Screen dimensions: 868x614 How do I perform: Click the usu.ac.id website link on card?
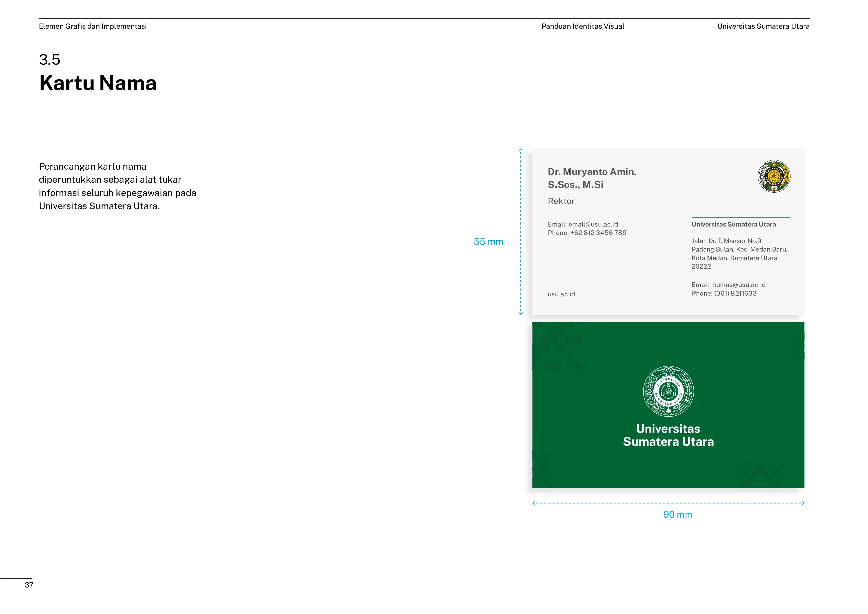(561, 294)
